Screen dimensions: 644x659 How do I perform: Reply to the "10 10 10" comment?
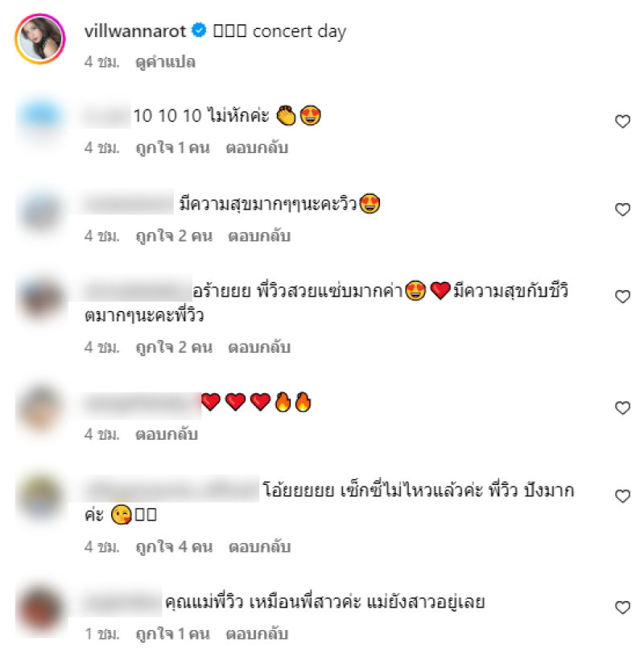257,148
